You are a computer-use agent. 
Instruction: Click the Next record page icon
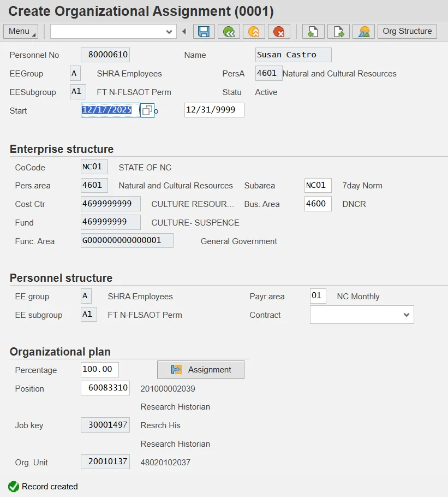pyautogui.click(x=338, y=32)
